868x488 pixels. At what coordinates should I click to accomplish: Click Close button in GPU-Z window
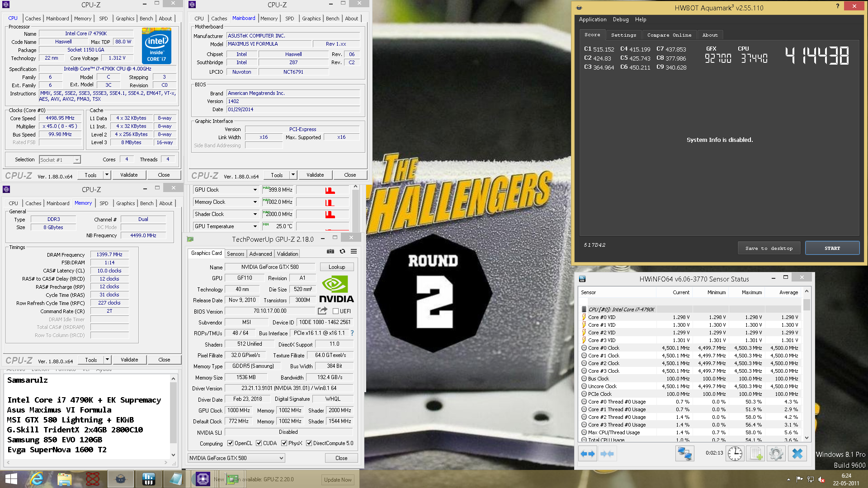[x=341, y=458]
